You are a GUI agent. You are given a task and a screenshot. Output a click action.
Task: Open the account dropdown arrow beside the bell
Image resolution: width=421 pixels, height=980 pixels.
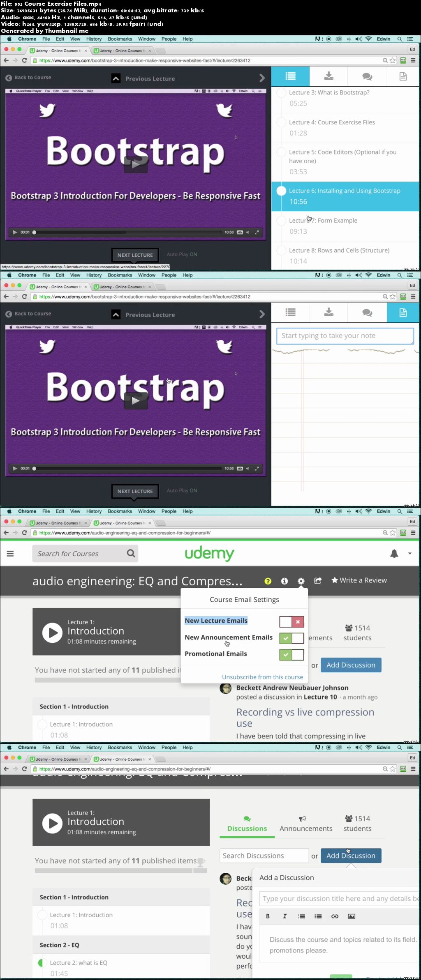tap(409, 554)
